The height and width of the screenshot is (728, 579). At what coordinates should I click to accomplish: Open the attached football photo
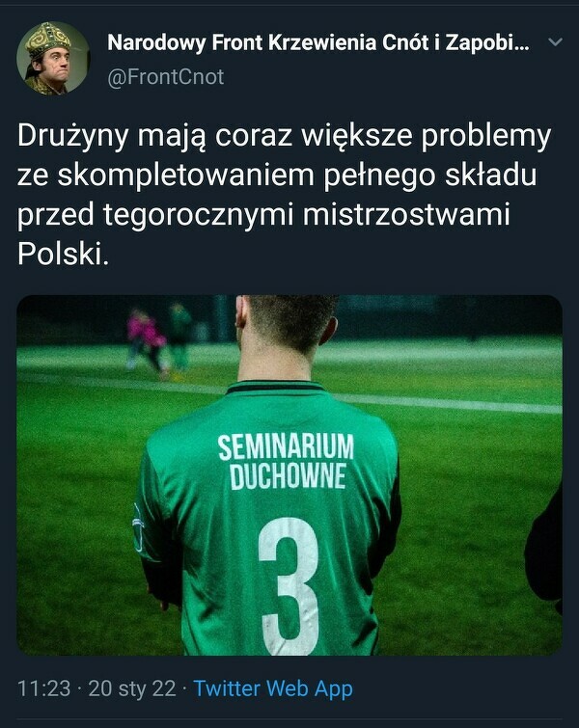coord(289,475)
